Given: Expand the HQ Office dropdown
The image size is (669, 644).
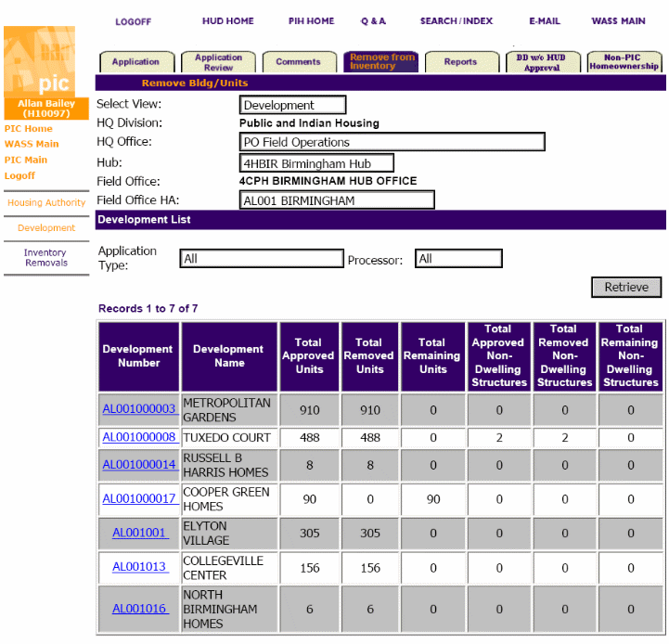Looking at the screenshot, I should 392,142.
